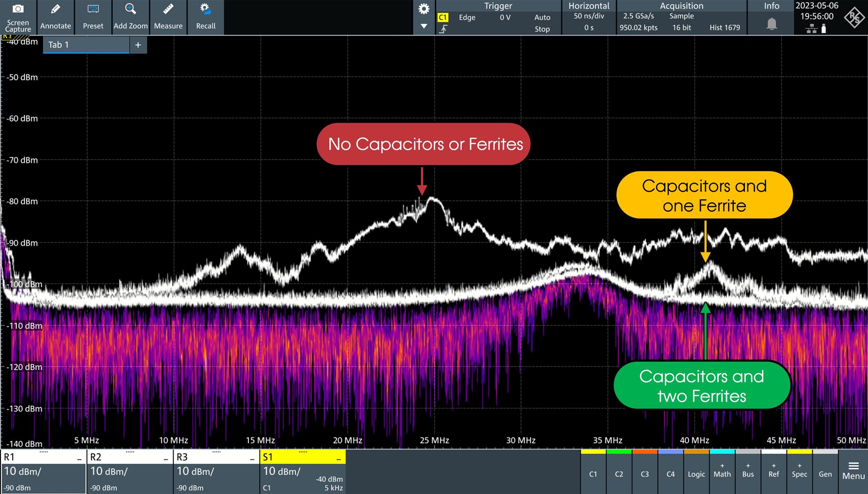Expand the toolbar dropdown arrow below gear

[x=424, y=26]
